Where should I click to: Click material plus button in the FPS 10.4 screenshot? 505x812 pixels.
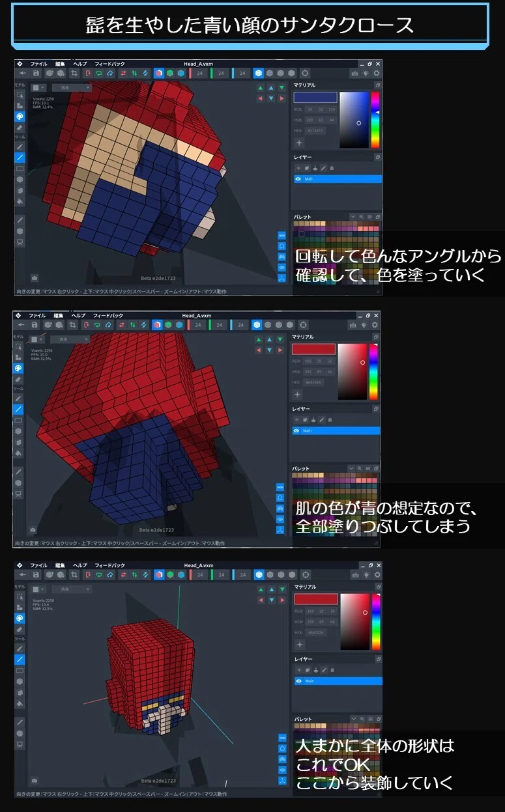tap(300, 644)
